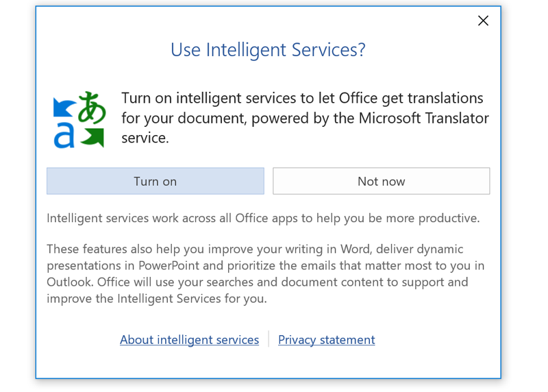The image size is (548, 392).
Task: Click 'improve the Intelligent Services for you' line
Action: (x=157, y=299)
